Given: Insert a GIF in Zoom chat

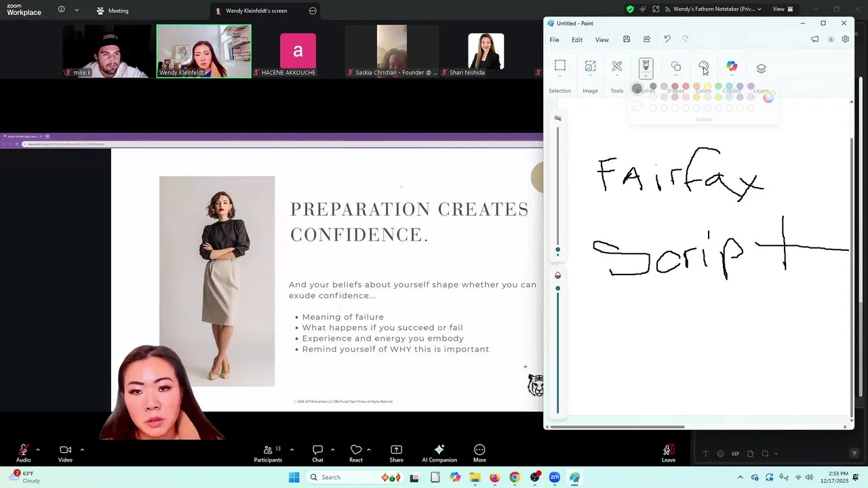Looking at the screenshot, I should (x=735, y=453).
